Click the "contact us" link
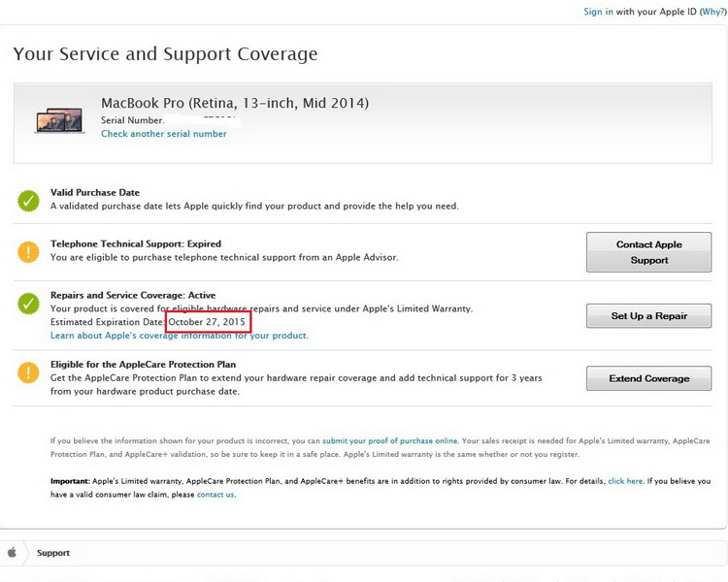728x582 pixels. [x=215, y=495]
